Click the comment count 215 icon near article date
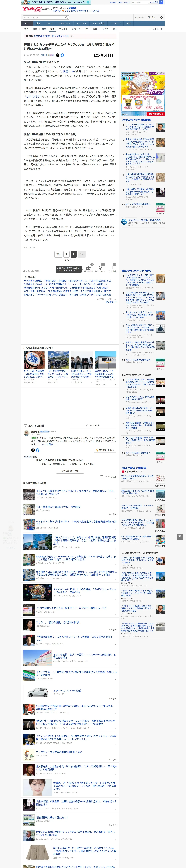The width and height of the screenshot is (186, 868). (x=44, y=55)
